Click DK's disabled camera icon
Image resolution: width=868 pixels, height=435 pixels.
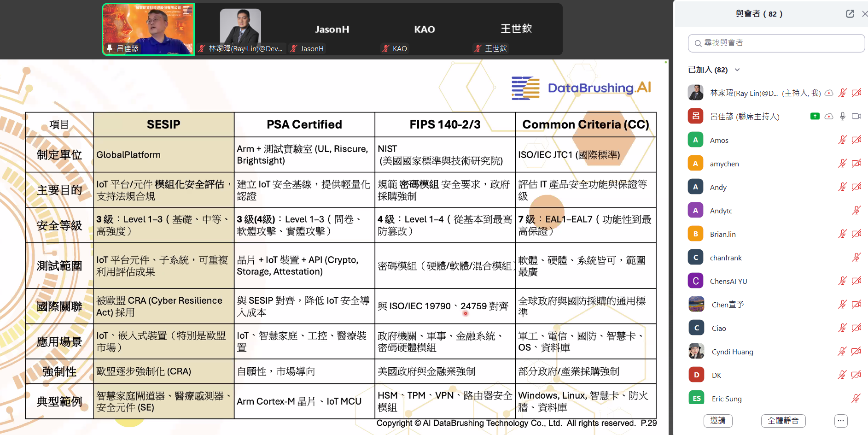(856, 375)
